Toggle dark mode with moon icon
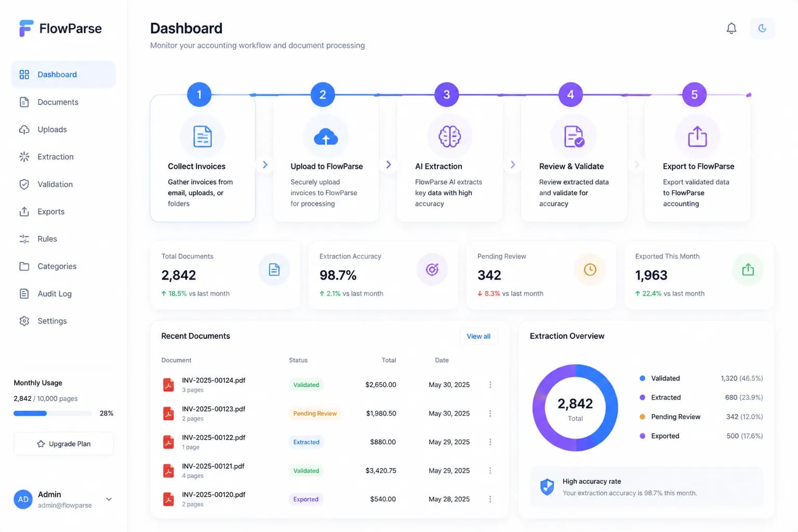 [762, 28]
